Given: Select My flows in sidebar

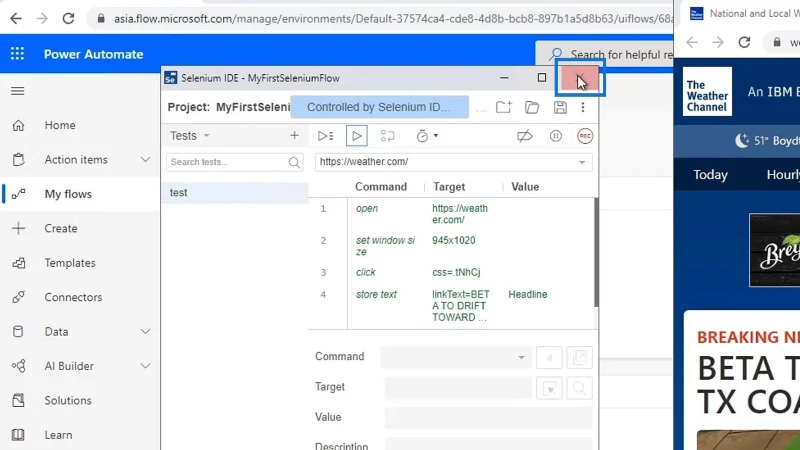Looking at the screenshot, I should (x=68, y=194).
